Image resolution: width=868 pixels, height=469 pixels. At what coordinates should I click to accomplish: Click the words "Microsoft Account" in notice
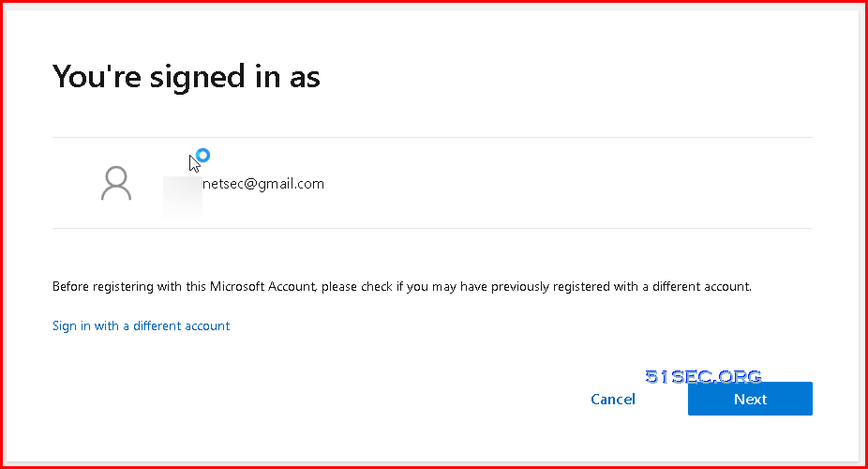pos(263,287)
